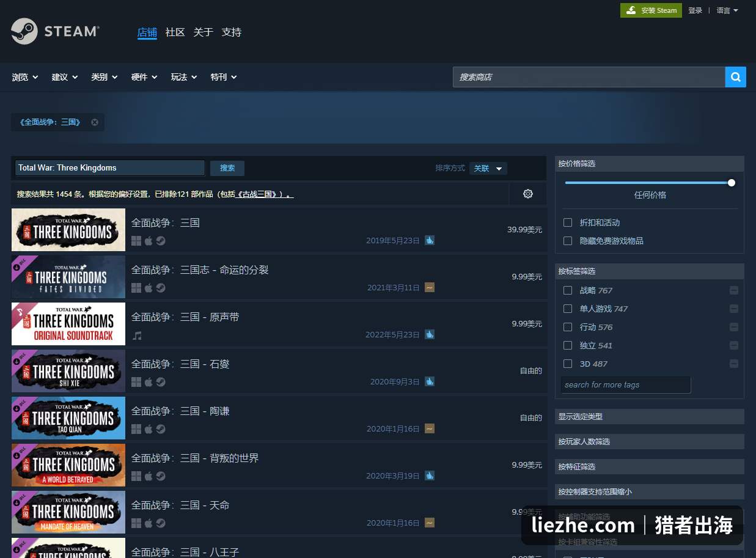Click the mixed review icon for 命运的分裂
The height and width of the screenshot is (558, 756).
click(x=430, y=287)
